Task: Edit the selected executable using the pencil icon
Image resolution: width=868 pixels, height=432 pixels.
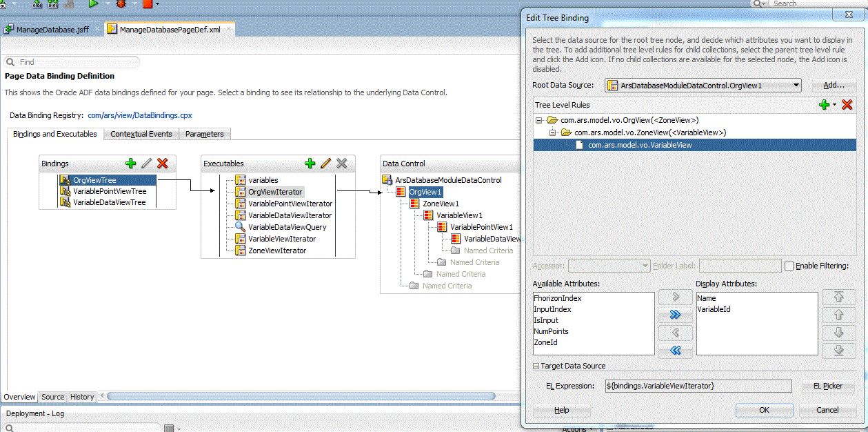Action: (325, 164)
